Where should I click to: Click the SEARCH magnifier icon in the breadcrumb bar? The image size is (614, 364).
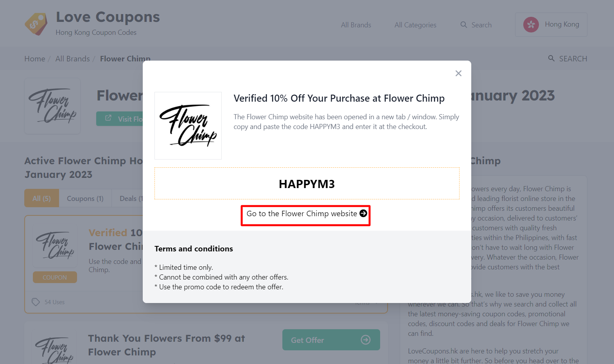[x=551, y=58]
